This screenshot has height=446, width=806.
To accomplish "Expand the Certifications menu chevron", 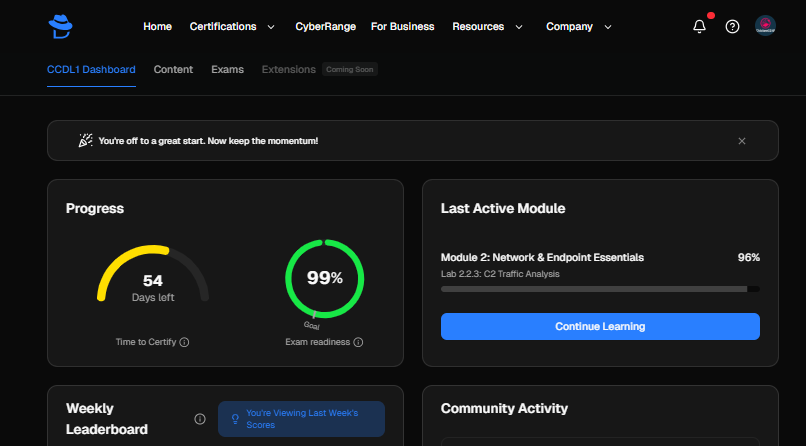I will click(x=271, y=27).
